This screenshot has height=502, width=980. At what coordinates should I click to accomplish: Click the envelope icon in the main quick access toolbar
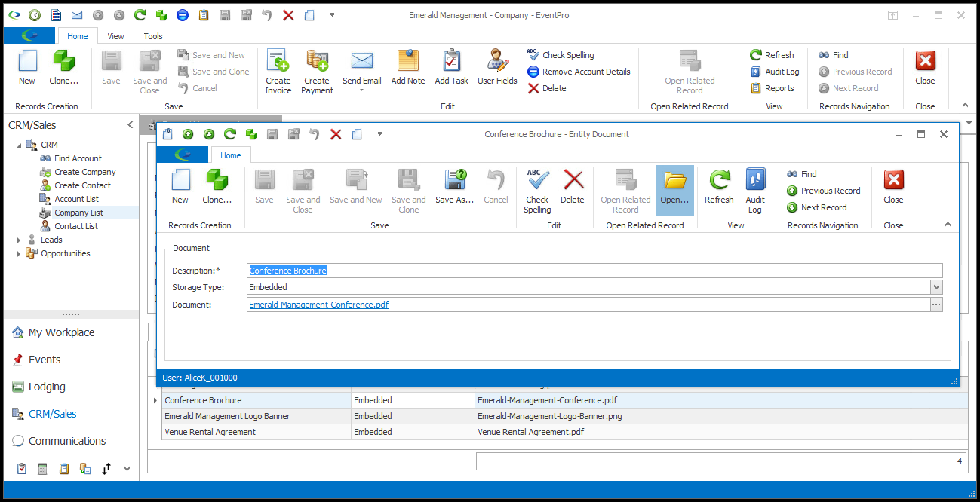click(x=77, y=15)
